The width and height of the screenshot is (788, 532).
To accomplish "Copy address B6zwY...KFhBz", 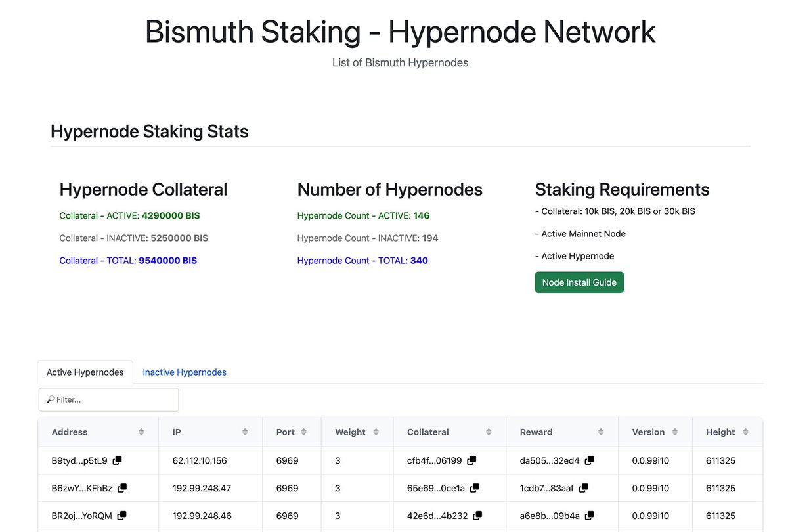I will pos(122,488).
